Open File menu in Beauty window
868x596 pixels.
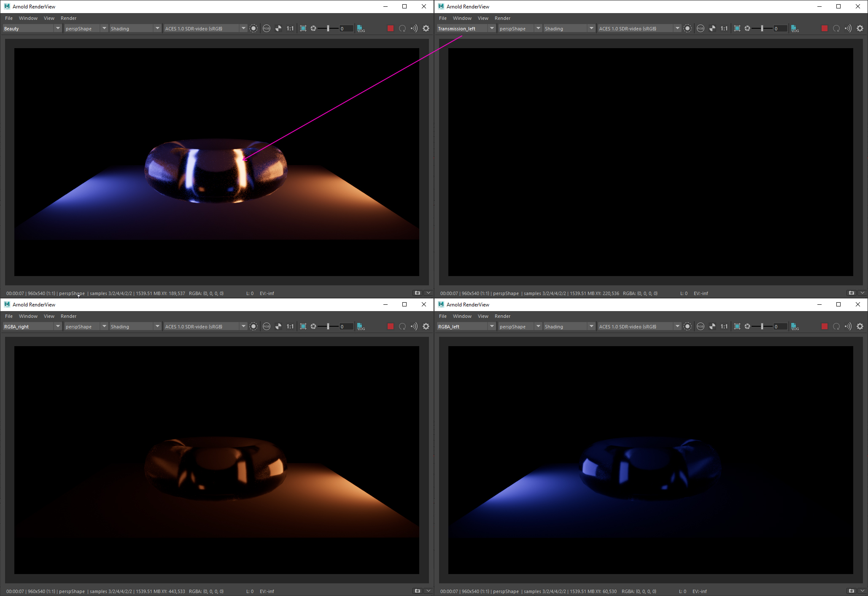tap(9, 18)
